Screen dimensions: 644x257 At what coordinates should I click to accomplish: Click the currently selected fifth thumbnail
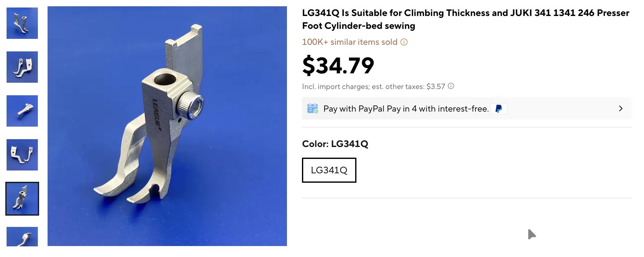[22, 199]
